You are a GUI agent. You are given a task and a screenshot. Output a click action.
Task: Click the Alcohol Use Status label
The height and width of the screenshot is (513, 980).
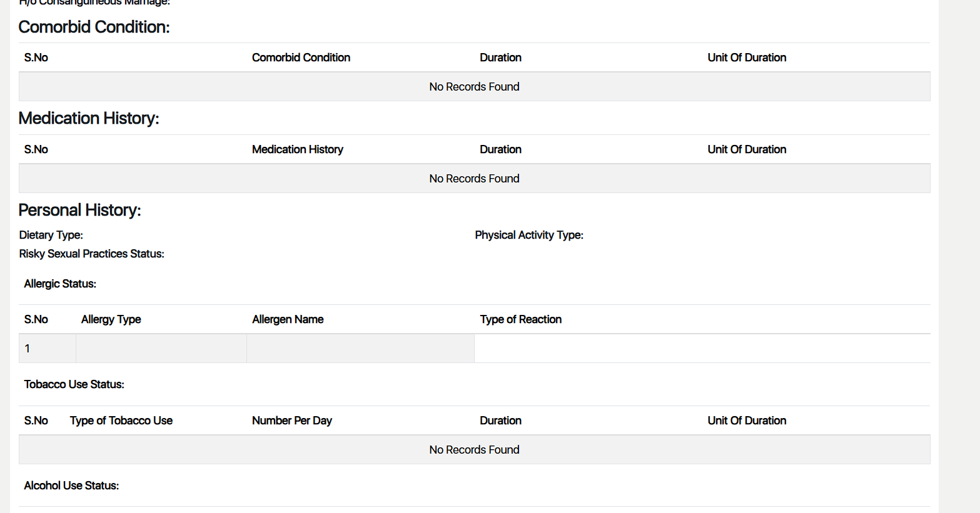pyautogui.click(x=71, y=486)
